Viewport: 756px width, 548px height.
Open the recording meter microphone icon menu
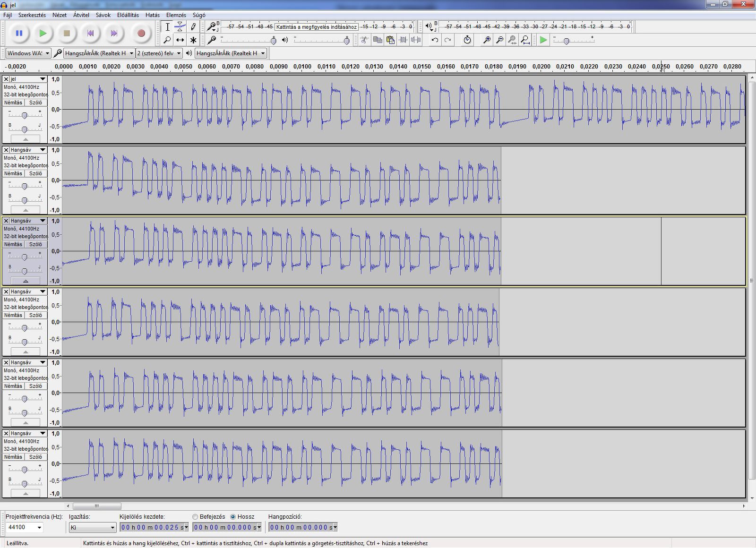212,26
